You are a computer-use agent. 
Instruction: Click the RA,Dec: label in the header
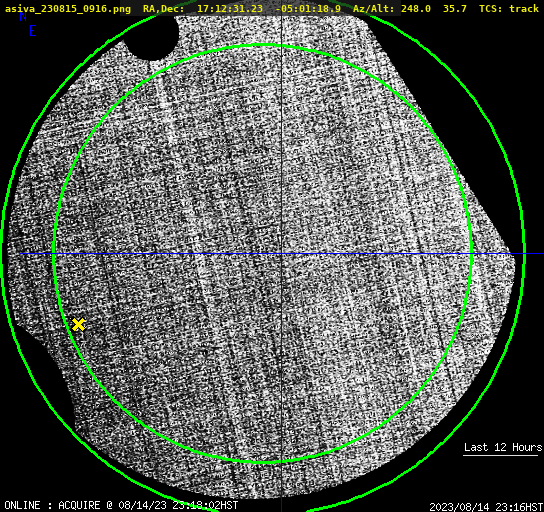pos(163,8)
